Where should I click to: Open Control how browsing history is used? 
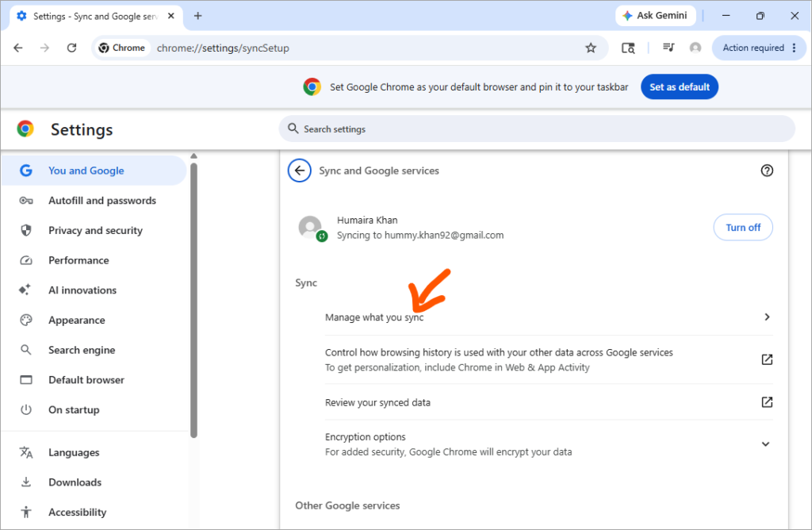[549, 359]
